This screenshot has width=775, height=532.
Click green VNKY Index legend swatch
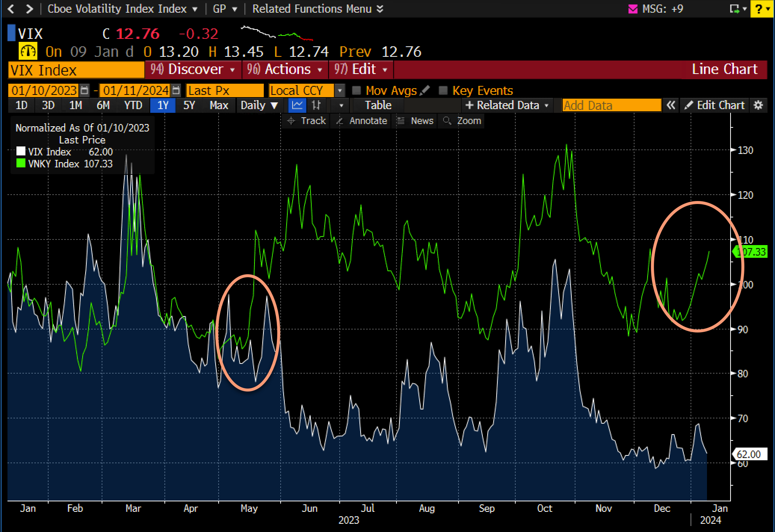click(x=21, y=163)
